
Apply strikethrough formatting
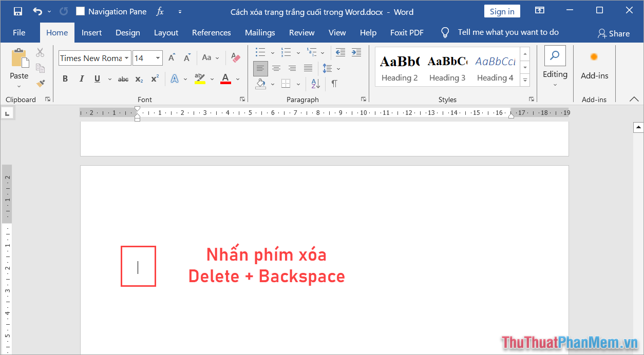point(123,78)
